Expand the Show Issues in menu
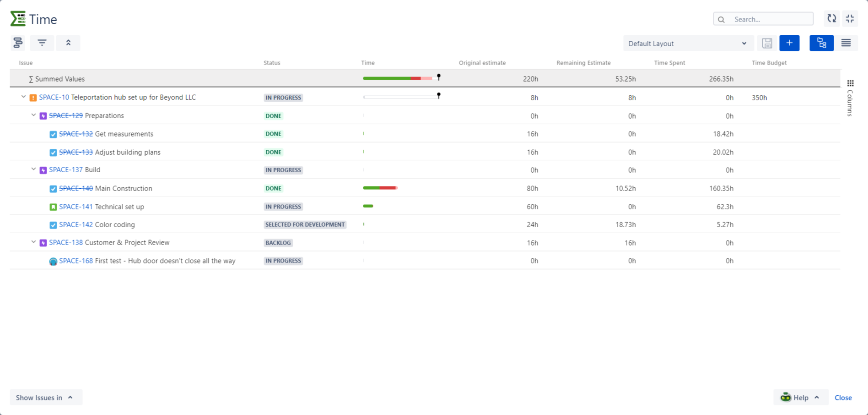 45,397
